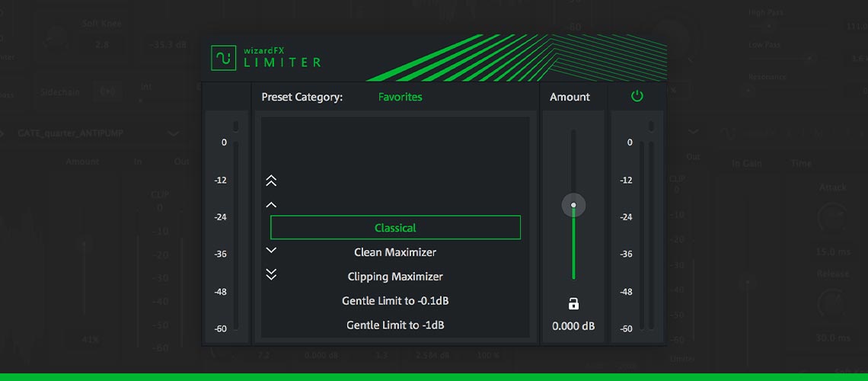This screenshot has height=381, width=868.
Task: Click the Amount slider handle
Action: [x=573, y=205]
